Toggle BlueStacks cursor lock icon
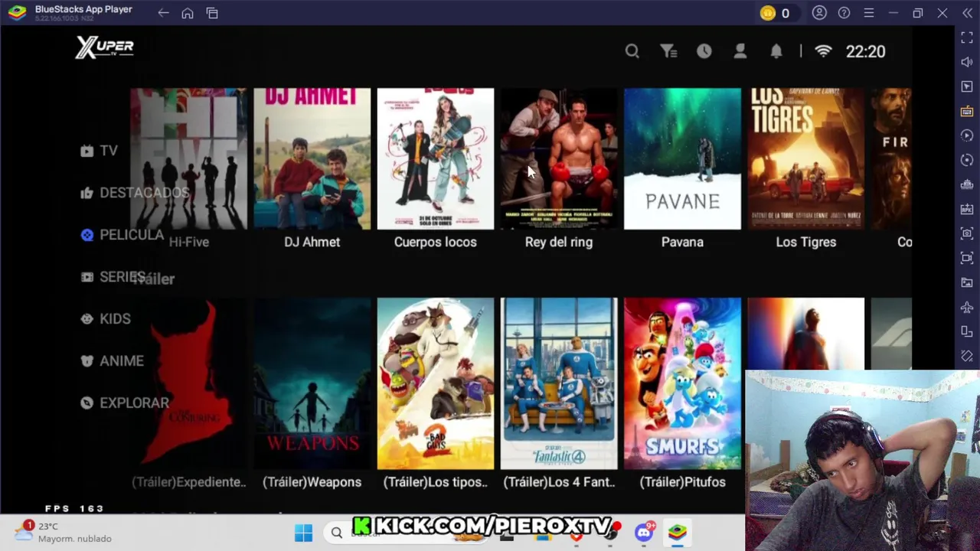Image resolution: width=980 pixels, height=551 pixels. [x=967, y=86]
